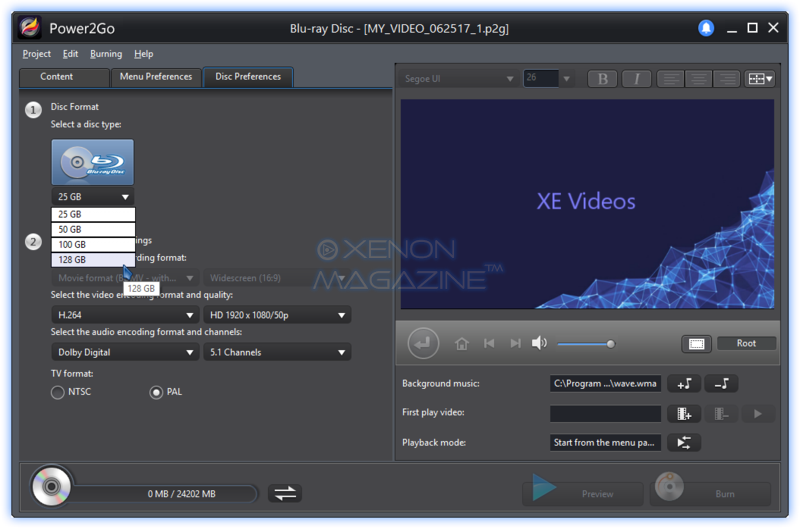Select the XE Videos menu title
Viewport: 800px width, 529px height.
tap(586, 201)
